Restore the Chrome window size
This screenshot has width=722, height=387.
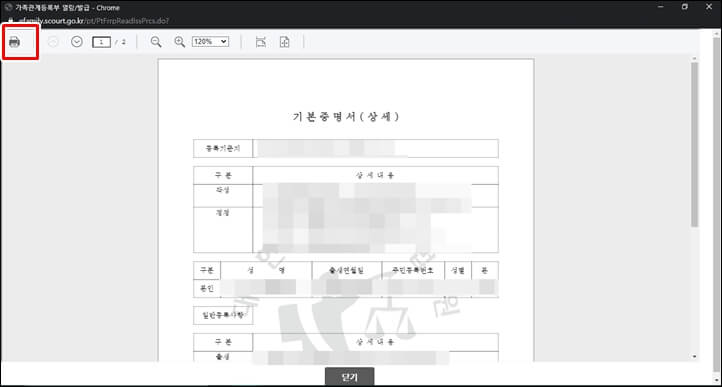[x=685, y=7]
